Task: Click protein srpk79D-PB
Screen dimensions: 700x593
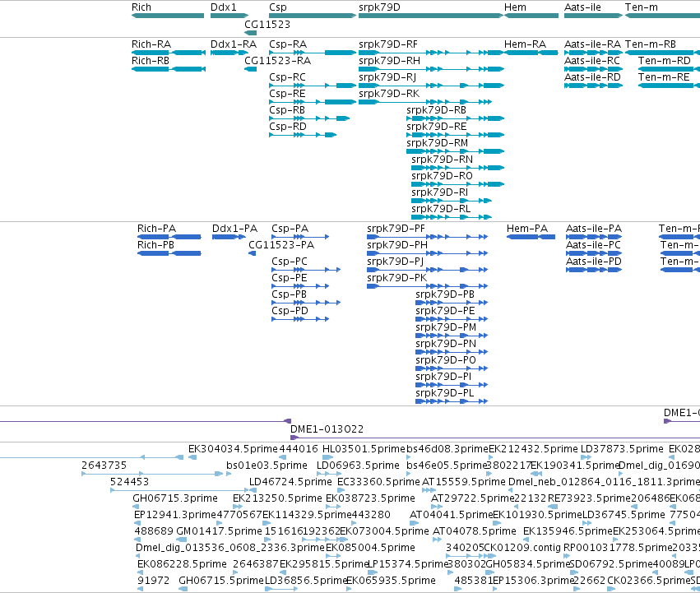Action: (x=445, y=294)
